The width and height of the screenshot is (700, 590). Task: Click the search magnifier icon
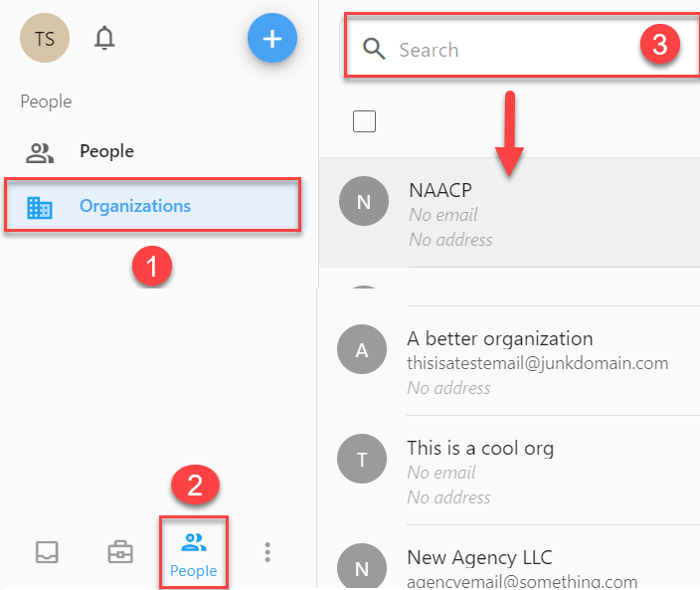pyautogui.click(x=374, y=49)
